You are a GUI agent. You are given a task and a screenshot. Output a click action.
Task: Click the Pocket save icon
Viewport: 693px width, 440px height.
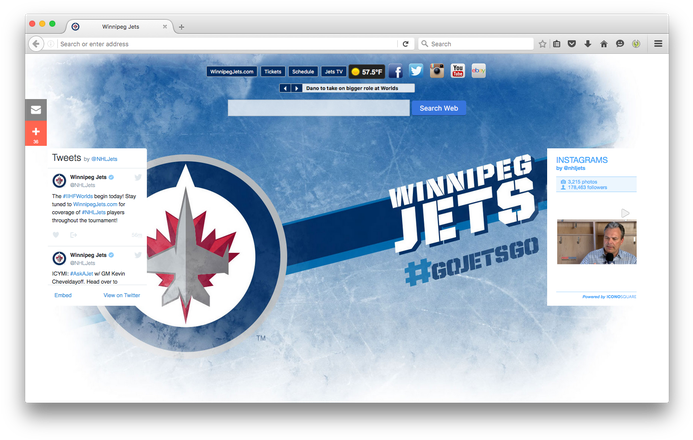tap(572, 44)
